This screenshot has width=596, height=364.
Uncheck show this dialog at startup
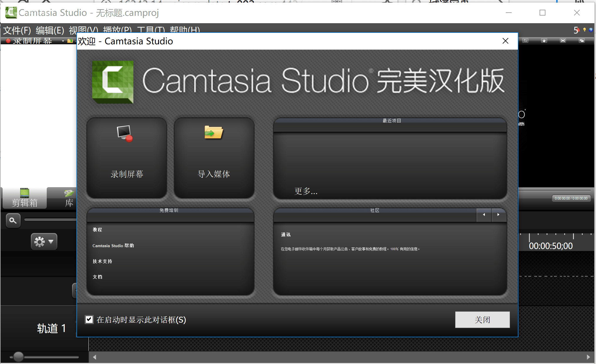89,319
